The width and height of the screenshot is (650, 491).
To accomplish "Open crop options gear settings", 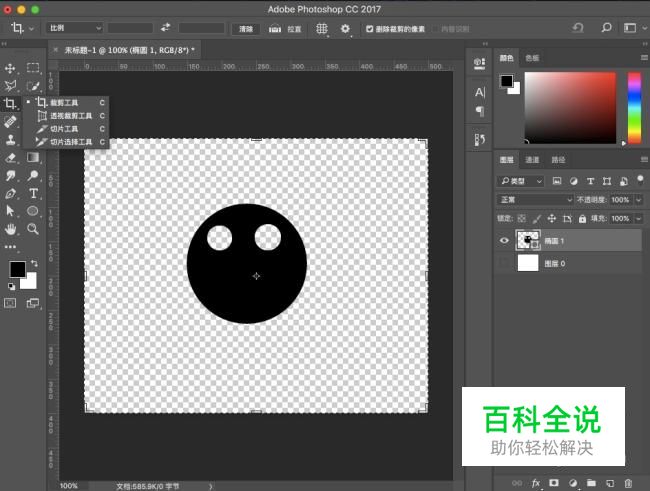I will pos(345,29).
